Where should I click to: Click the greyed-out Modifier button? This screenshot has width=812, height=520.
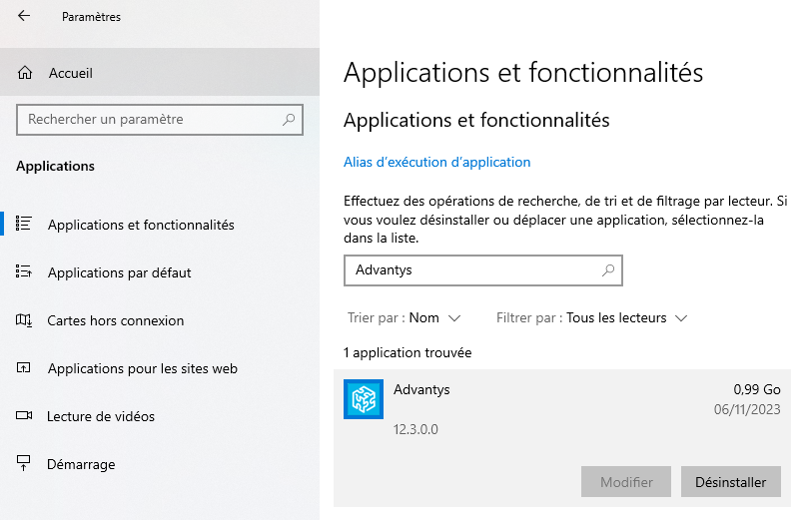[626, 482]
